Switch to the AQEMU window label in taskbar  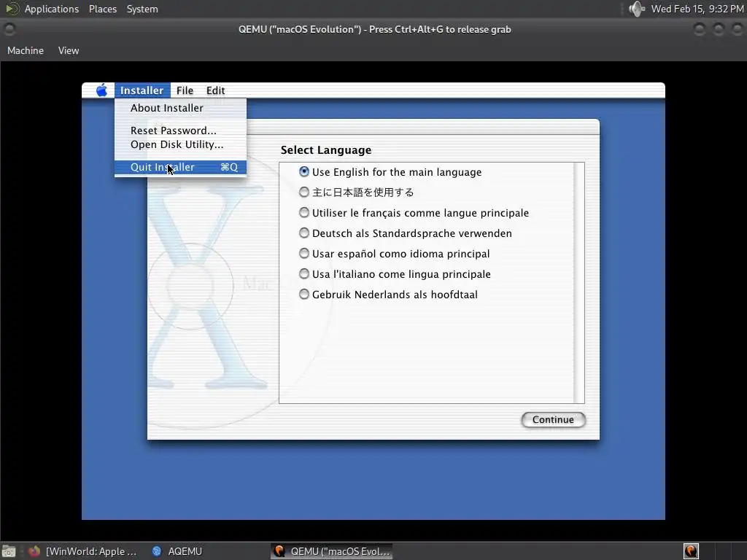tap(185, 551)
